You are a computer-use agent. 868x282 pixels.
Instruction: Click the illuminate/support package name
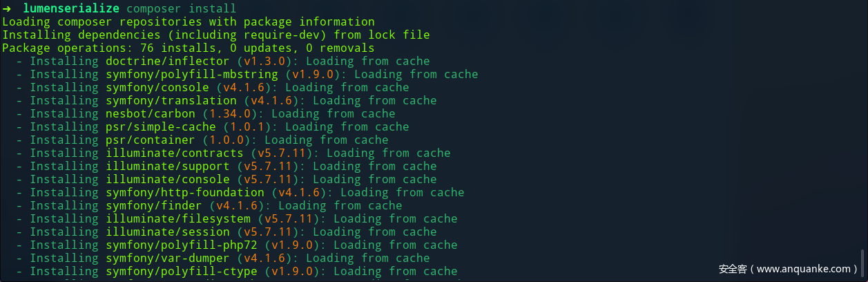click(167, 167)
